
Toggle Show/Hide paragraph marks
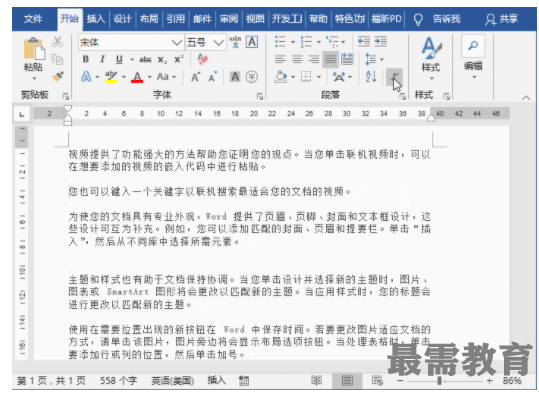click(394, 76)
